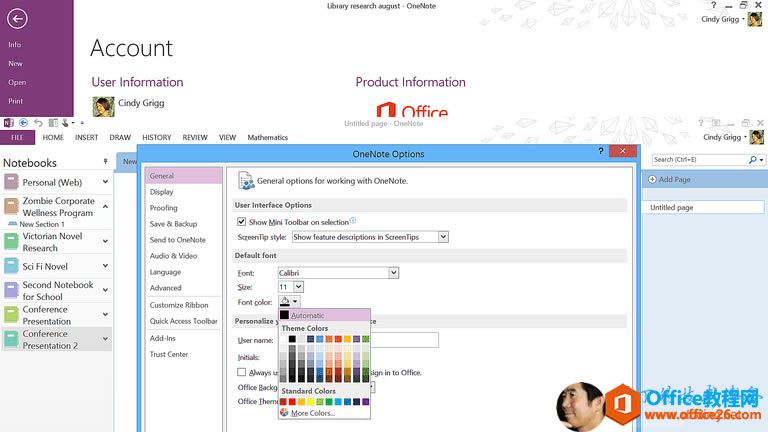The width and height of the screenshot is (768, 432).
Task: Open the font Size dropdown
Action: 296,286
